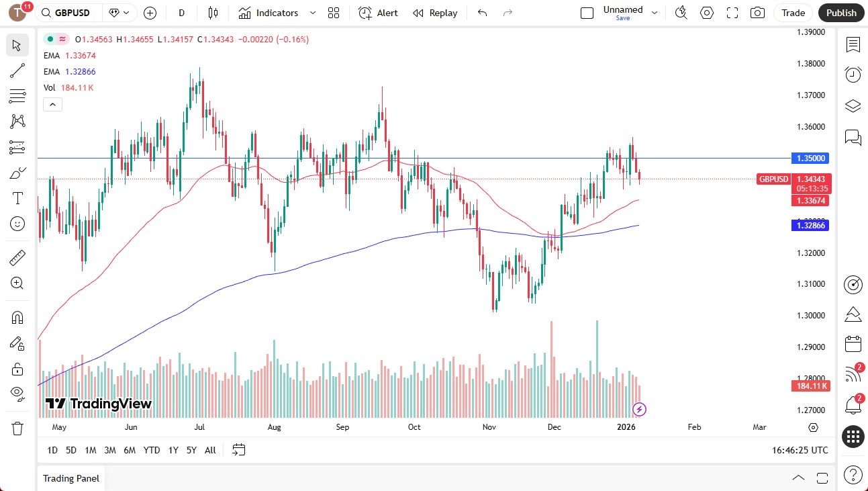The height and width of the screenshot is (491, 868).
Task: Hide all drawings with eye icon
Action: coord(17,394)
